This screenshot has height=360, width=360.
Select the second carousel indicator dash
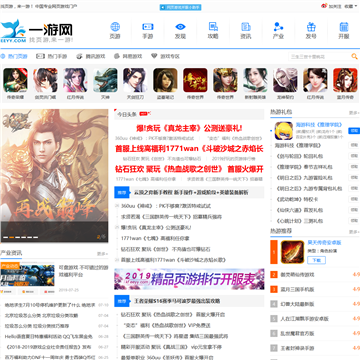(x=11, y=237)
